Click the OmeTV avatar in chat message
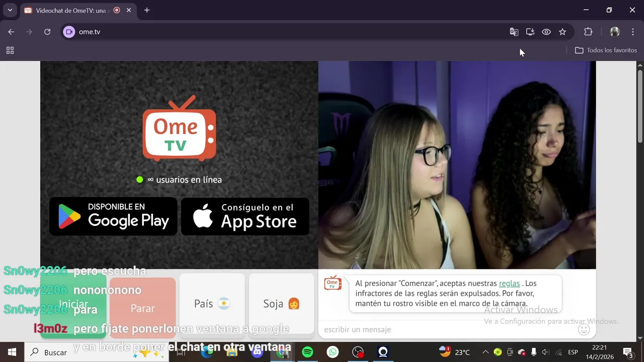This screenshot has height=362, width=644. pyautogui.click(x=333, y=283)
